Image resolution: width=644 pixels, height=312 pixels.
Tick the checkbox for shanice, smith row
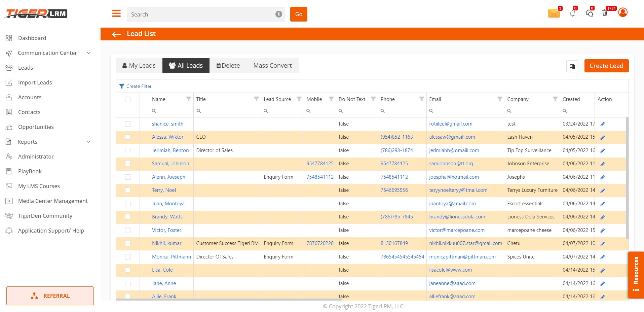click(128, 124)
